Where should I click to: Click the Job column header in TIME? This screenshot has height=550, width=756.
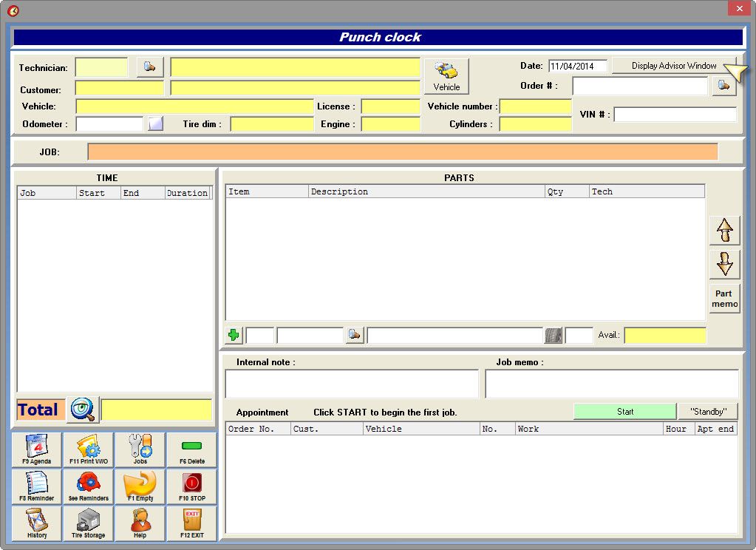(x=47, y=193)
